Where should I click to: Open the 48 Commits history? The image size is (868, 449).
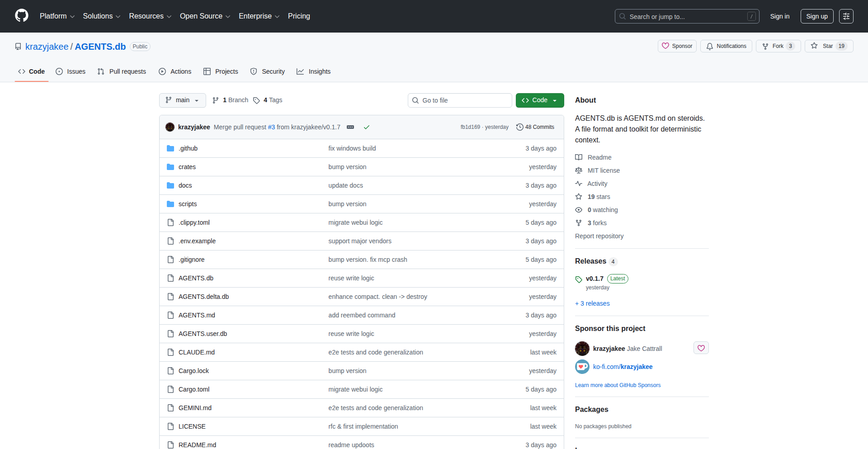click(535, 127)
